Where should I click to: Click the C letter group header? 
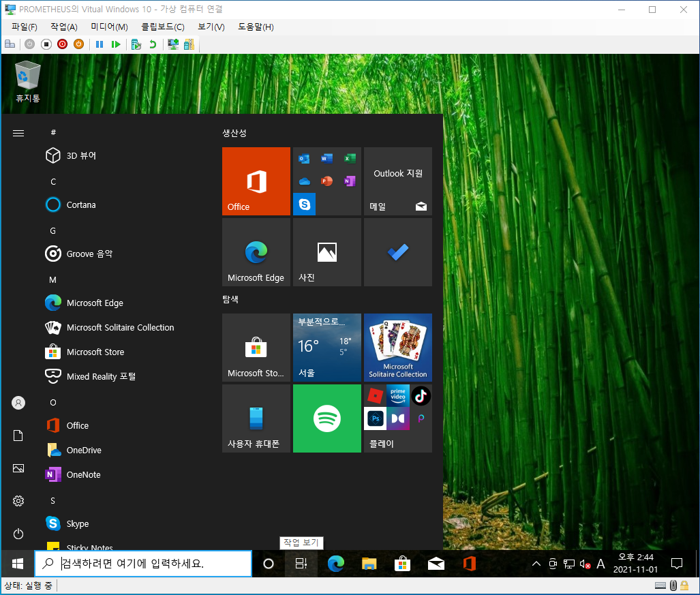tap(53, 182)
